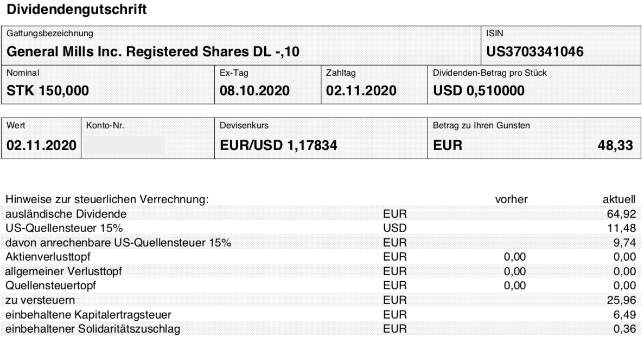Select the dividend amount USD 0,510000
This screenshot has height=337, width=644.
[479, 90]
